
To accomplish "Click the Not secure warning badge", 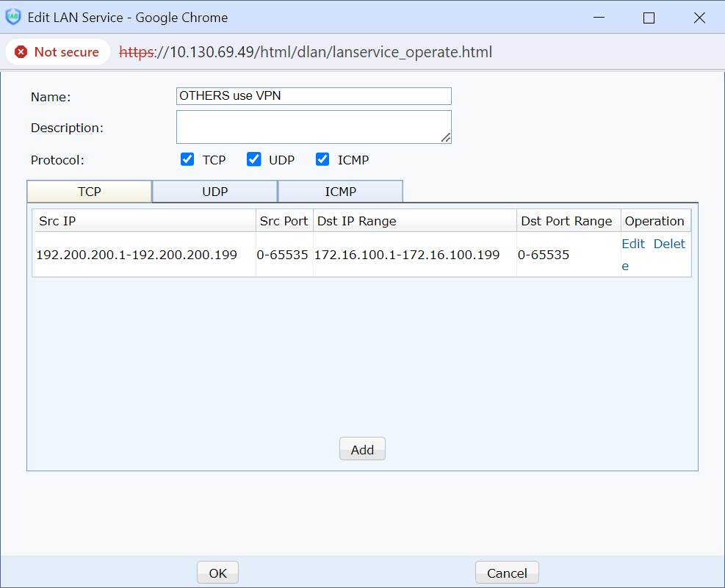I will pyautogui.click(x=57, y=52).
